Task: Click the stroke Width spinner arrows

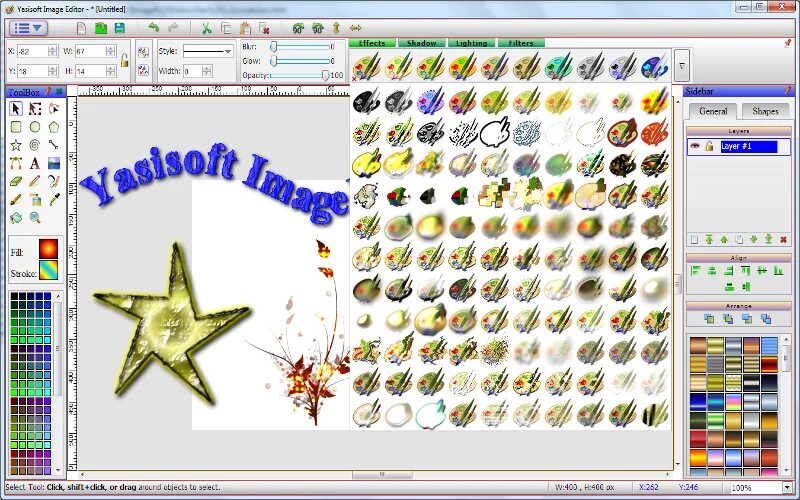Action: point(207,71)
